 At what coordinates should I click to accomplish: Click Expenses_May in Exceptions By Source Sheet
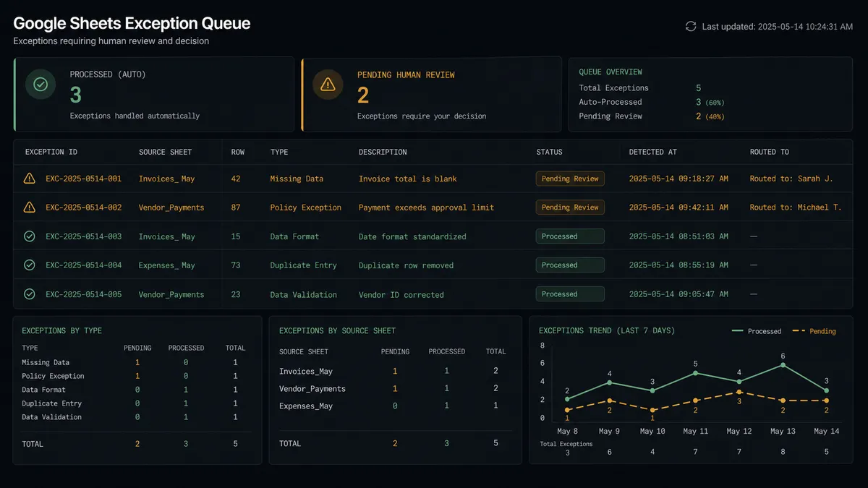(306, 406)
